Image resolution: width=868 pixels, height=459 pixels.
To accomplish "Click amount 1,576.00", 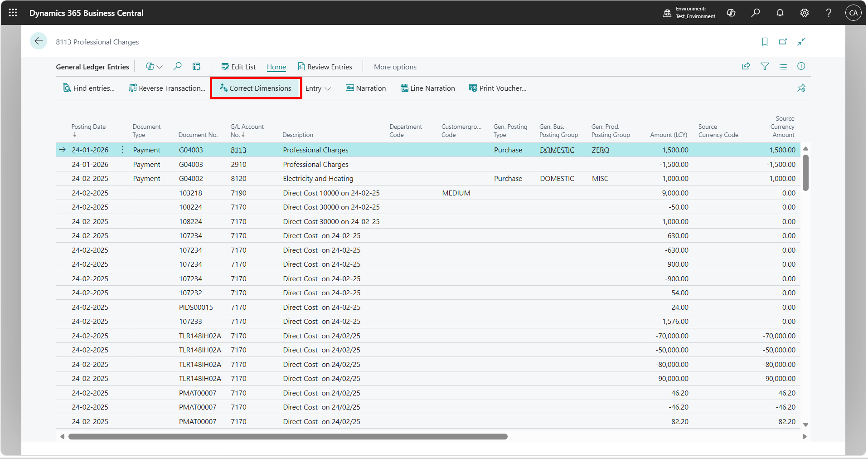I will point(675,321).
